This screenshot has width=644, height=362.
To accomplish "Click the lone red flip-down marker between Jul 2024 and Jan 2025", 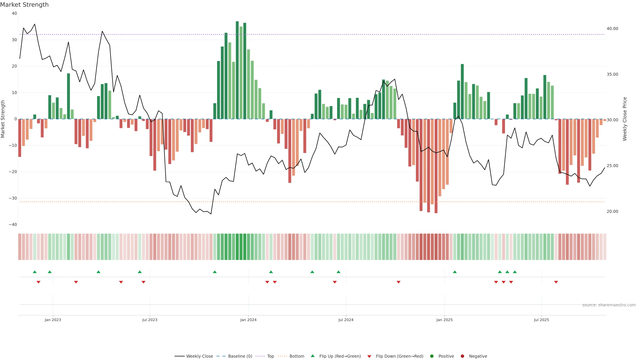I will pyautogui.click(x=398, y=282).
